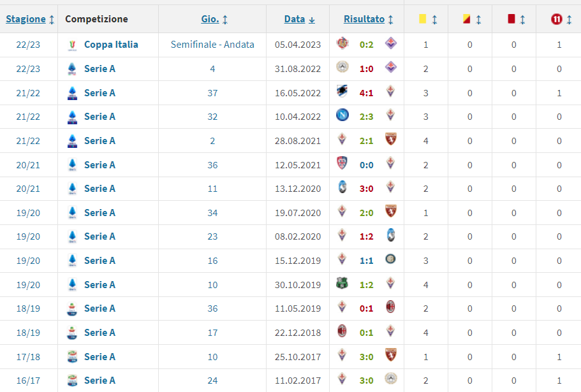The height and width of the screenshot is (392, 581).
Task: Open the Coppa Italia competition link
Action: 111,45
